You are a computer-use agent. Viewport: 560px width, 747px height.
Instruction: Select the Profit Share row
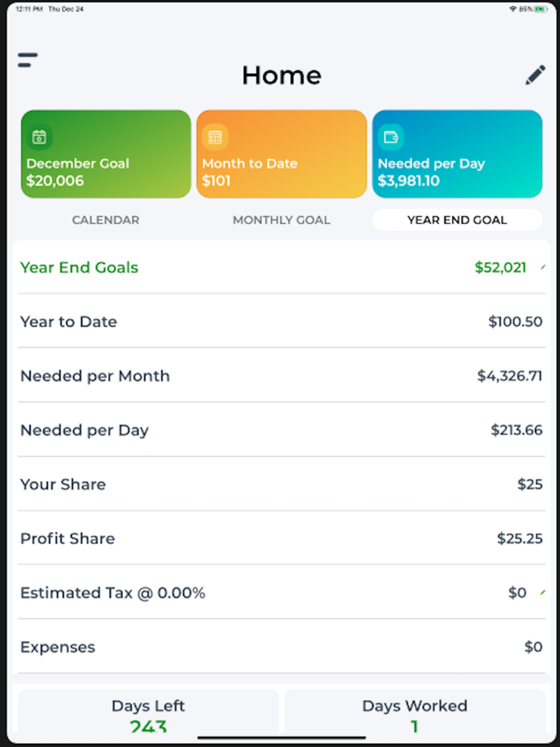click(281, 538)
